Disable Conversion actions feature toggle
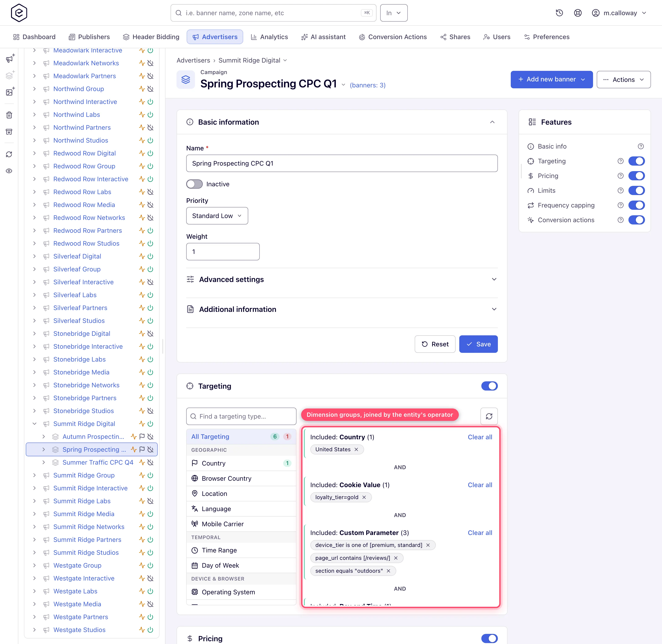This screenshot has height=644, width=662. click(636, 220)
